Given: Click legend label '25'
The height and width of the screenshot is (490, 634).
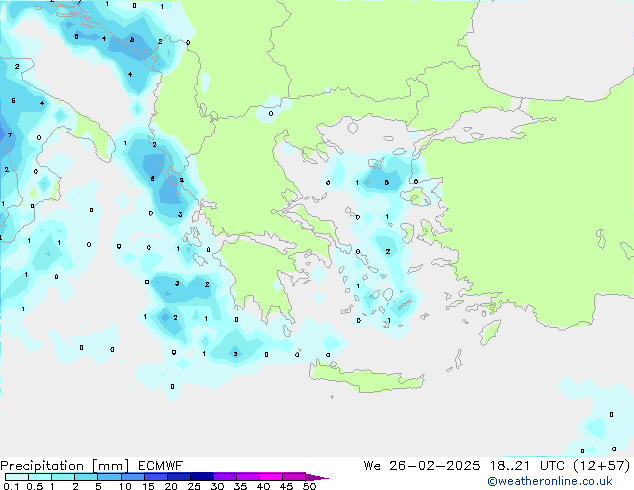Looking at the screenshot, I should coord(194,486).
